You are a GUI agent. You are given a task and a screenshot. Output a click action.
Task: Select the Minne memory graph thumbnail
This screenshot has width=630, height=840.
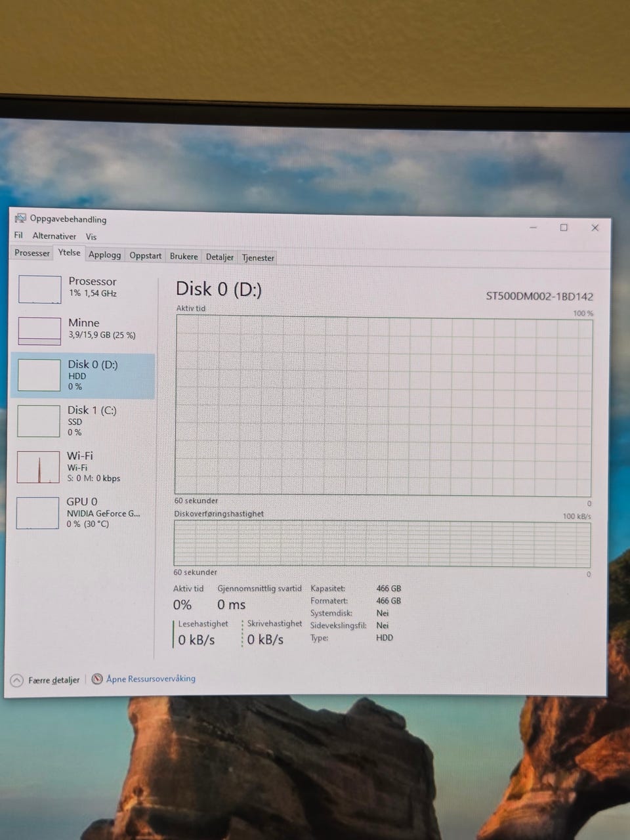click(39, 331)
